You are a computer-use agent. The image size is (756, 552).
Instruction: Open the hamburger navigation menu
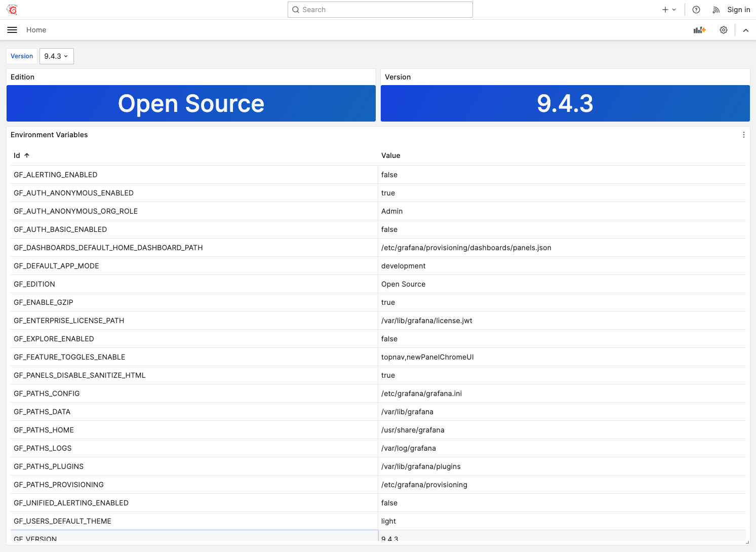click(12, 30)
